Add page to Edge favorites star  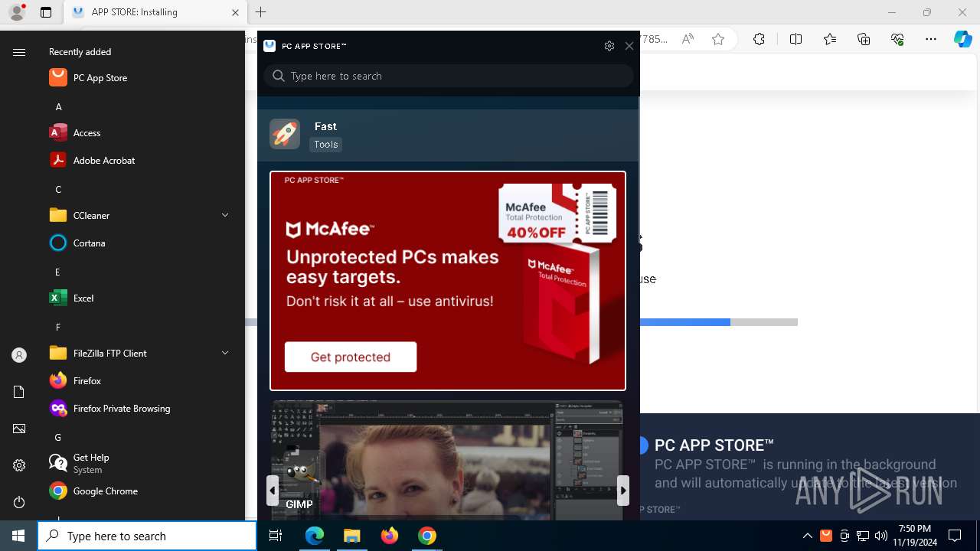pyautogui.click(x=718, y=39)
